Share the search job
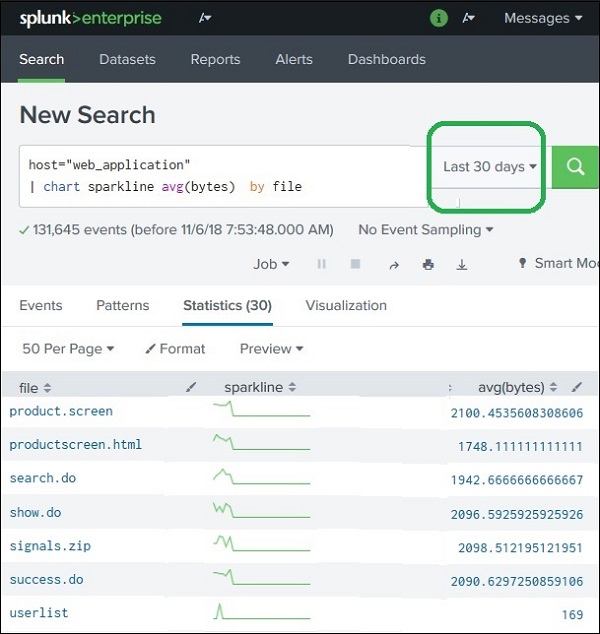The image size is (600, 634). 393,264
